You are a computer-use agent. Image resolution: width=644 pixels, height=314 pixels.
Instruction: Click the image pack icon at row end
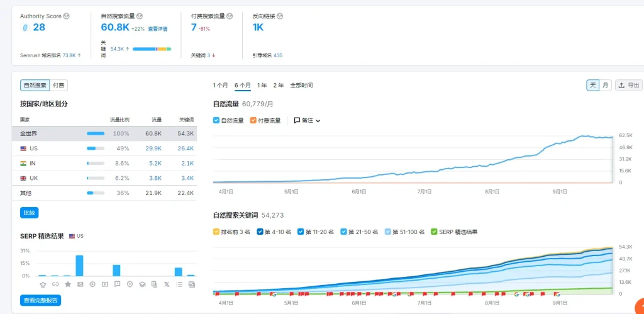click(x=191, y=284)
